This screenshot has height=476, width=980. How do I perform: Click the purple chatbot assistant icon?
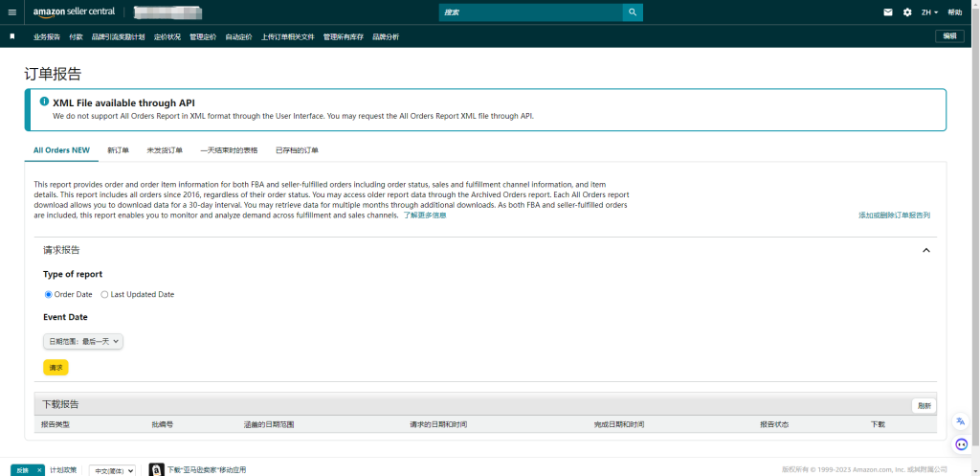(961, 444)
